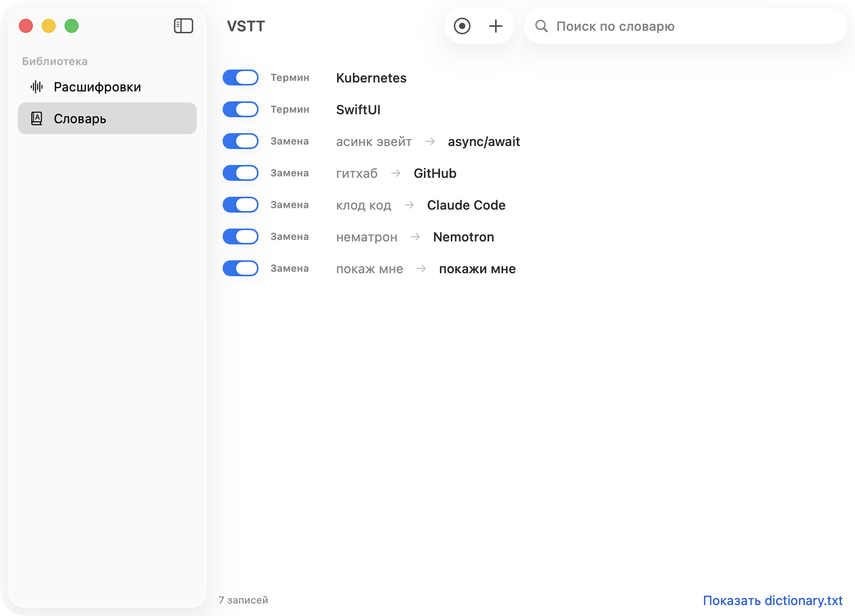Select the Kubernetes entry text

pyautogui.click(x=371, y=78)
